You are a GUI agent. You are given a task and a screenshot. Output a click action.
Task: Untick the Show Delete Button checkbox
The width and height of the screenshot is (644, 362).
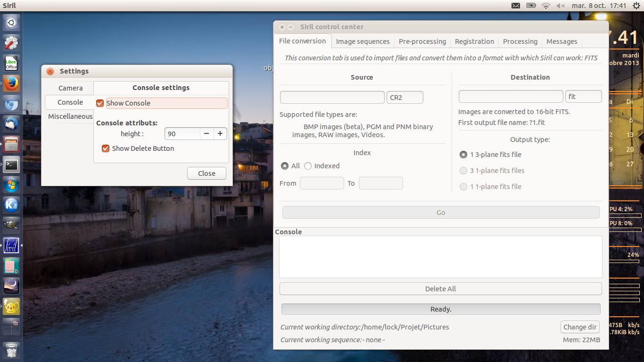(x=106, y=148)
